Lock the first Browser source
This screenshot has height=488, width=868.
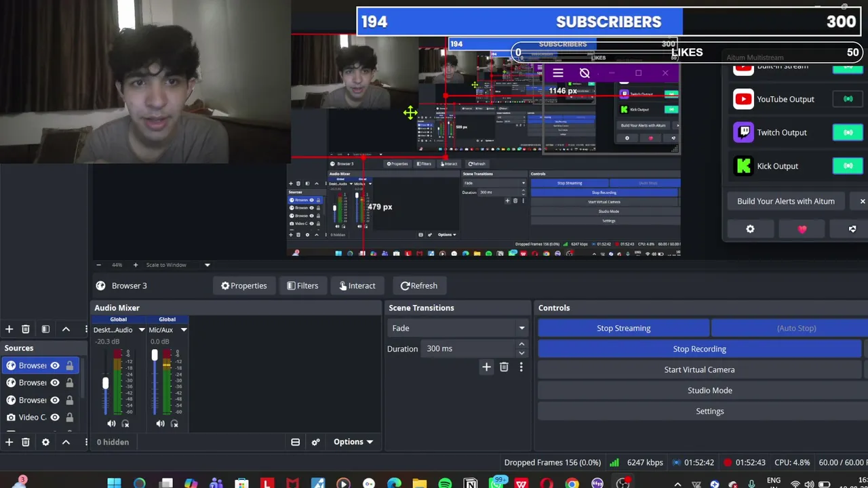69,365
